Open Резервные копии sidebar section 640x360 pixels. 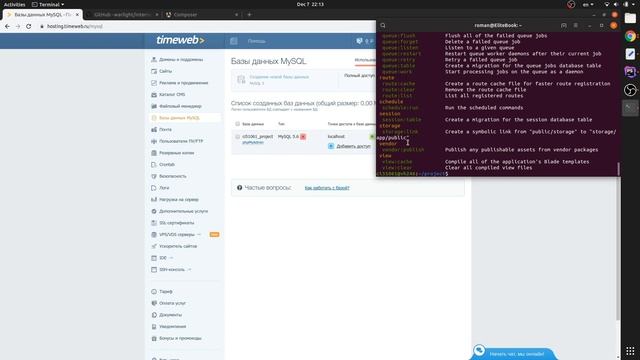[x=177, y=153]
